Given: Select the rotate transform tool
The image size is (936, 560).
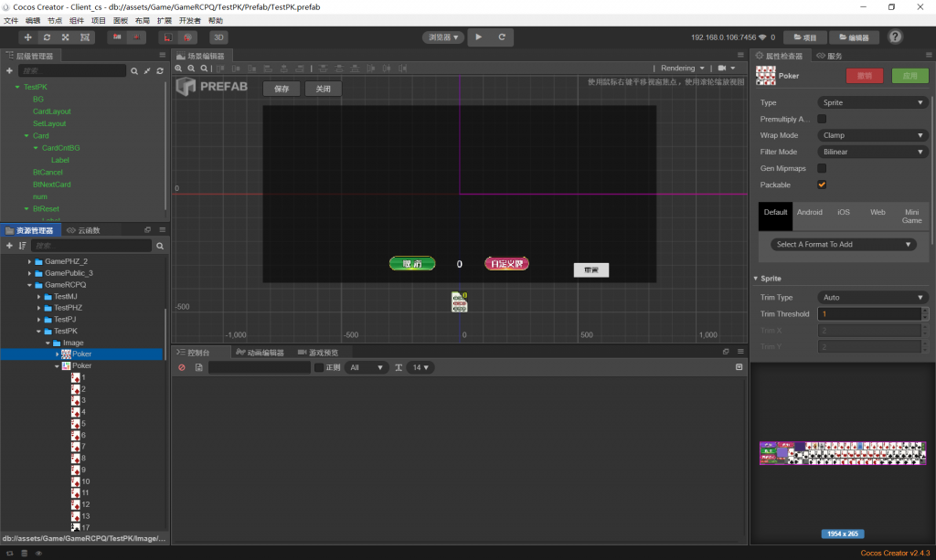Looking at the screenshot, I should coord(47,37).
